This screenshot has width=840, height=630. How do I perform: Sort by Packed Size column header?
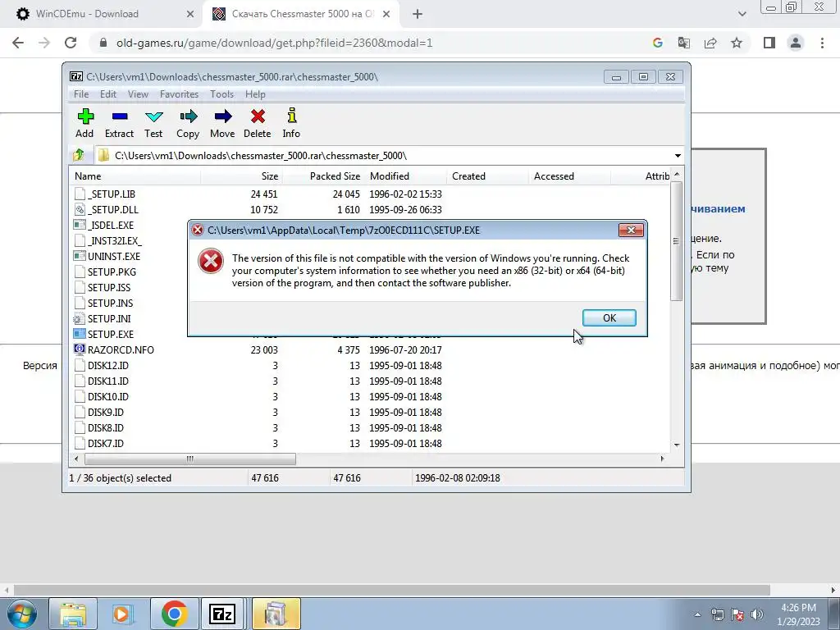323,176
